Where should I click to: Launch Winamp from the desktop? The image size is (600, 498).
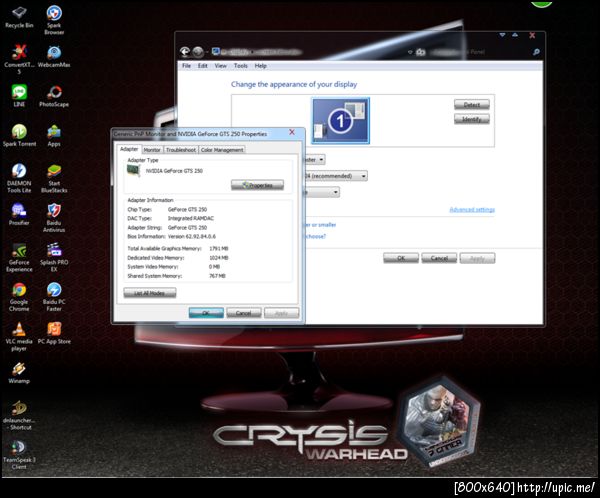(x=19, y=373)
